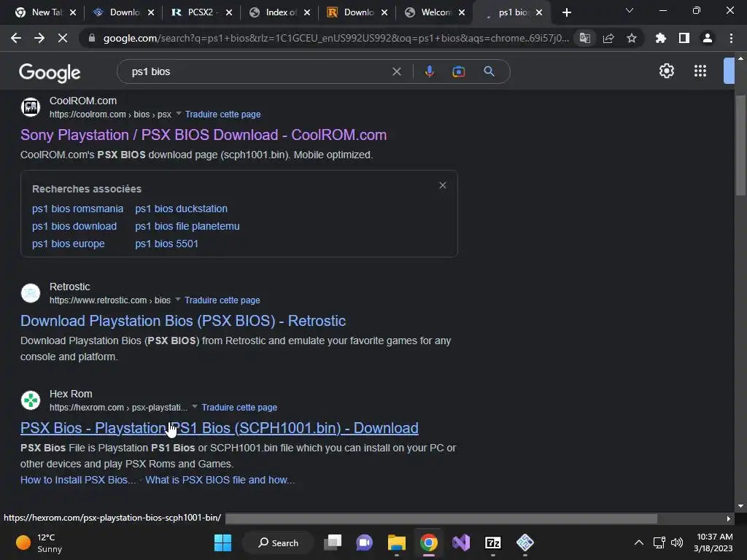The image size is (747, 560).
Task: Open 7-Zip from the taskbar
Action: click(492, 542)
